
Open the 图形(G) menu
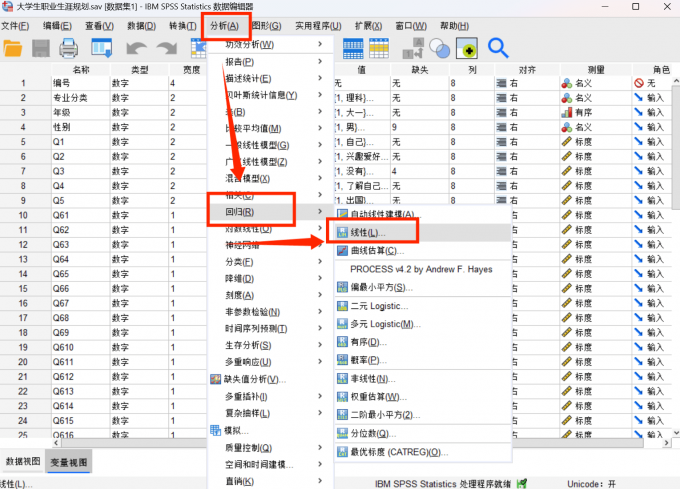click(x=266, y=26)
